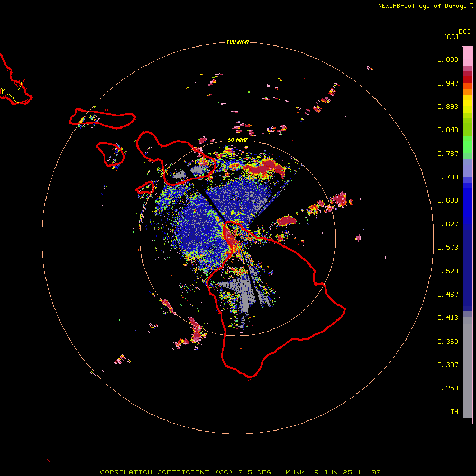Click the 1.000 value on the scale
476x476 pixels.
[x=448, y=59]
